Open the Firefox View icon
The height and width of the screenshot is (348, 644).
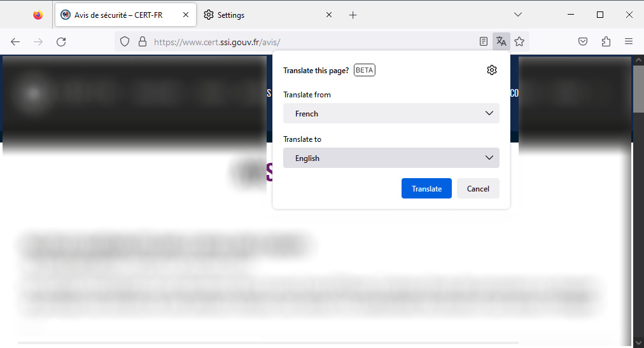tap(38, 15)
